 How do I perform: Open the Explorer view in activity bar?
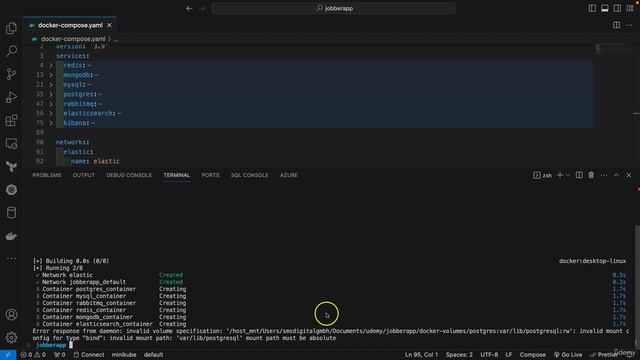[x=11, y=28]
